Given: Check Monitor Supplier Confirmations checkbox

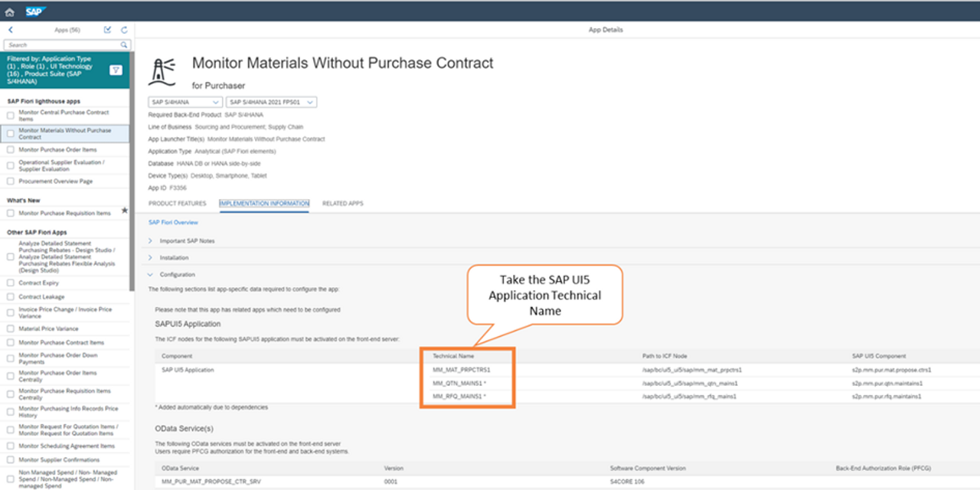Looking at the screenshot, I should pos(10,460).
